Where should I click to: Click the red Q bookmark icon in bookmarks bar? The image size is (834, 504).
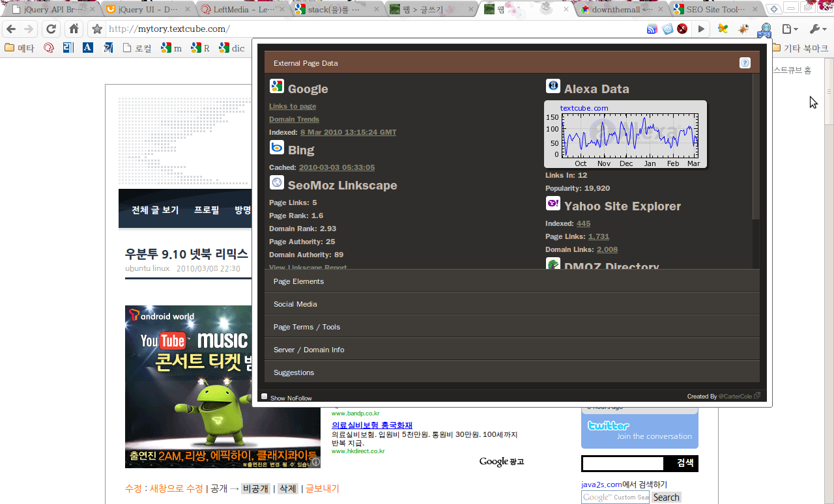click(x=49, y=48)
